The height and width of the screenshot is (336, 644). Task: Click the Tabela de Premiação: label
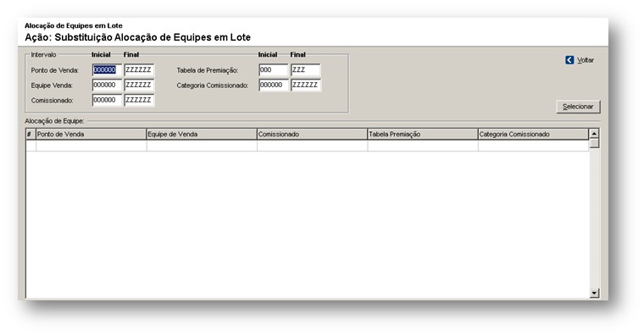pyautogui.click(x=208, y=70)
